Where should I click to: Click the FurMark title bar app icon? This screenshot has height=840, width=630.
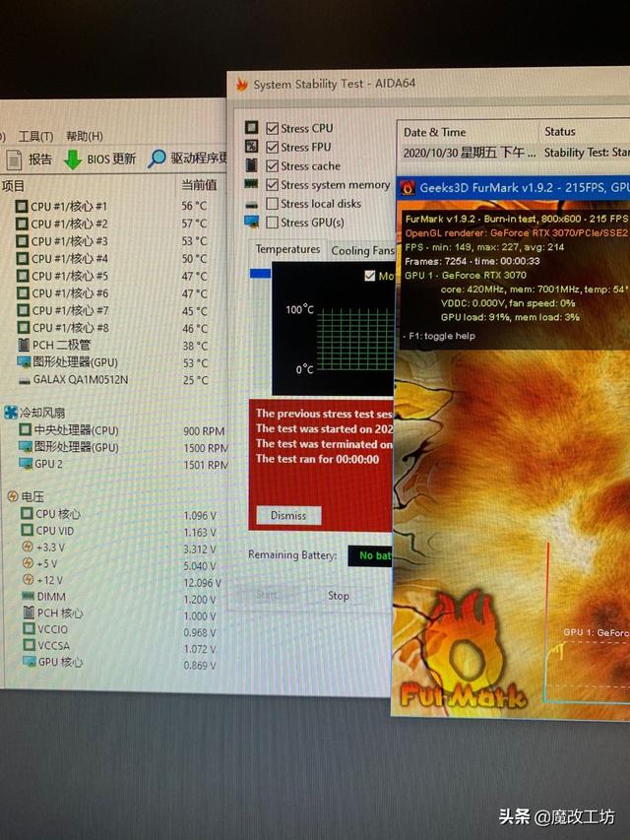click(408, 187)
